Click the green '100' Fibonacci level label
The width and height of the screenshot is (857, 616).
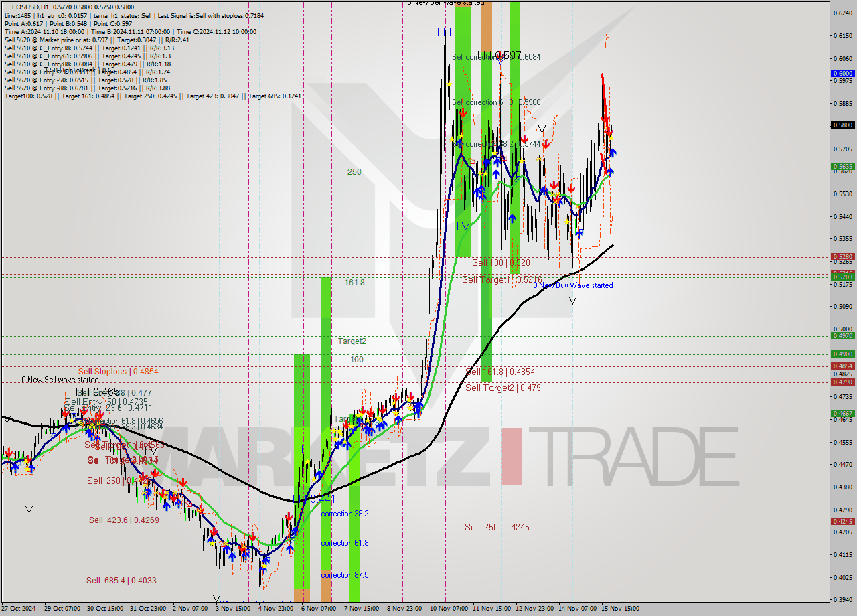(x=357, y=360)
